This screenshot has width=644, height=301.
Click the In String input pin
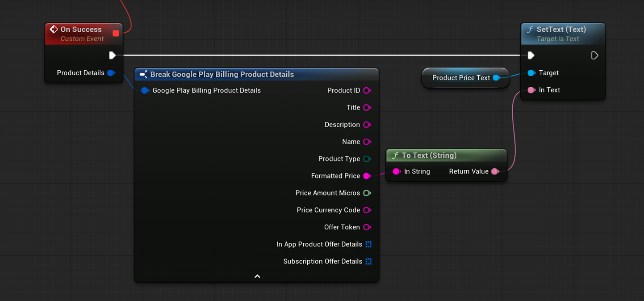click(x=397, y=171)
